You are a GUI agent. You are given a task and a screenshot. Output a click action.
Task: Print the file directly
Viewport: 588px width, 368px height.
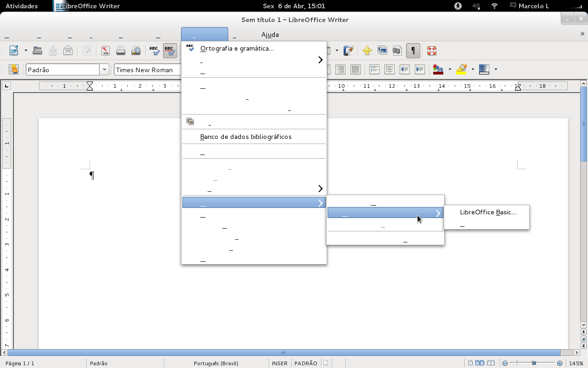[x=121, y=51]
